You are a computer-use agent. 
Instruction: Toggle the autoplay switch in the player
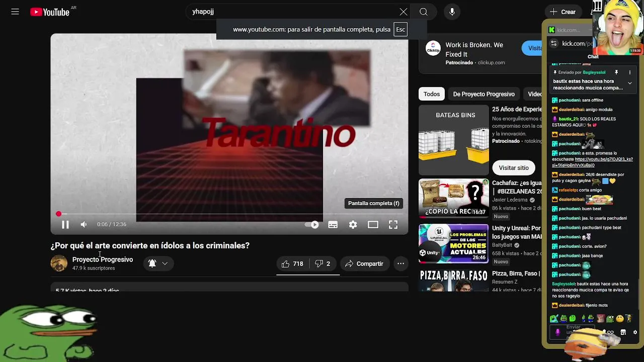pos(312,225)
